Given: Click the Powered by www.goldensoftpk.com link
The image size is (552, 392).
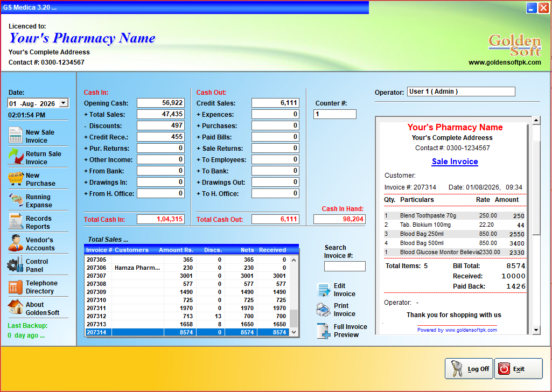Looking at the screenshot, I should coord(457,330).
